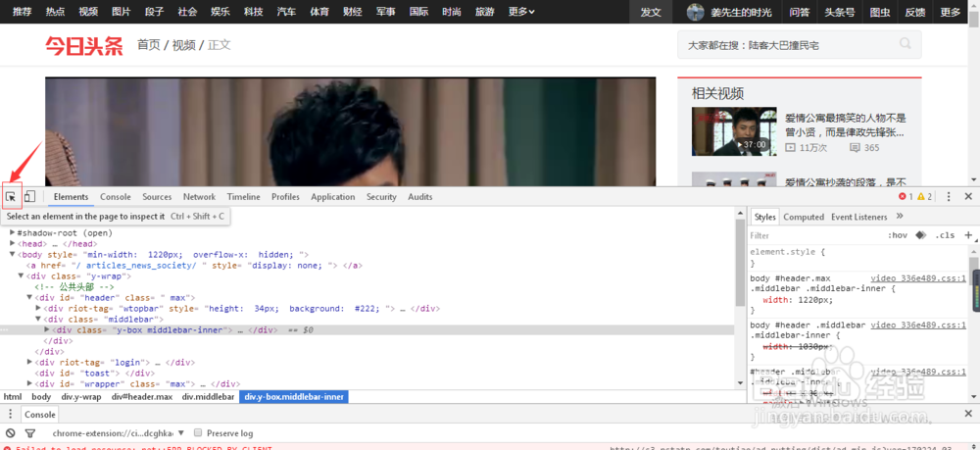Open the Security panel tab
The height and width of the screenshot is (450, 980).
click(382, 197)
